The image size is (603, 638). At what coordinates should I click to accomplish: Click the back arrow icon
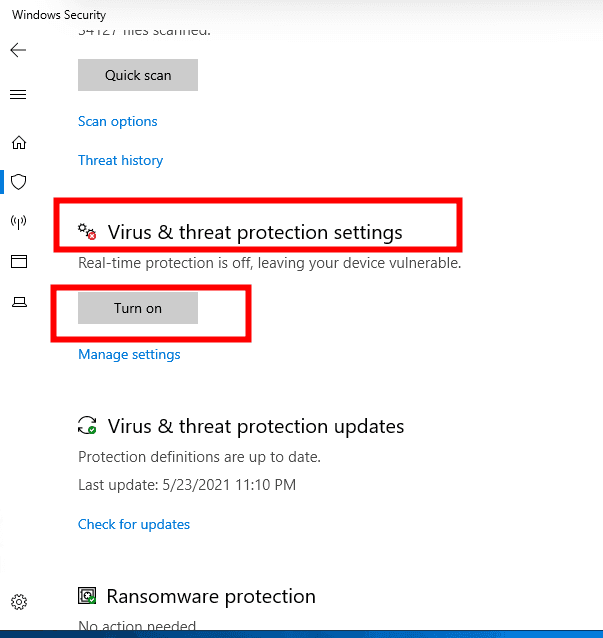(x=18, y=50)
